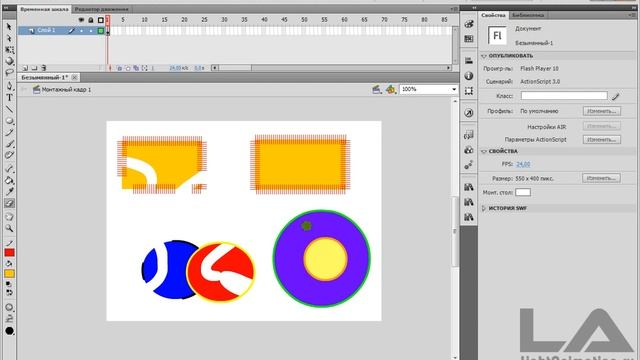640x360 pixels.
Task: Click the Класс input field
Action: (x=564, y=96)
